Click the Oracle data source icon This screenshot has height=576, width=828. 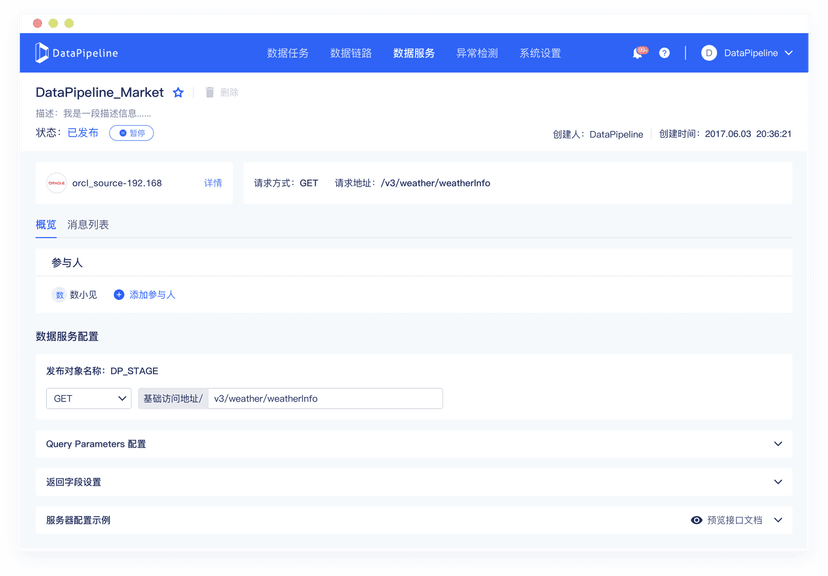[x=57, y=183]
